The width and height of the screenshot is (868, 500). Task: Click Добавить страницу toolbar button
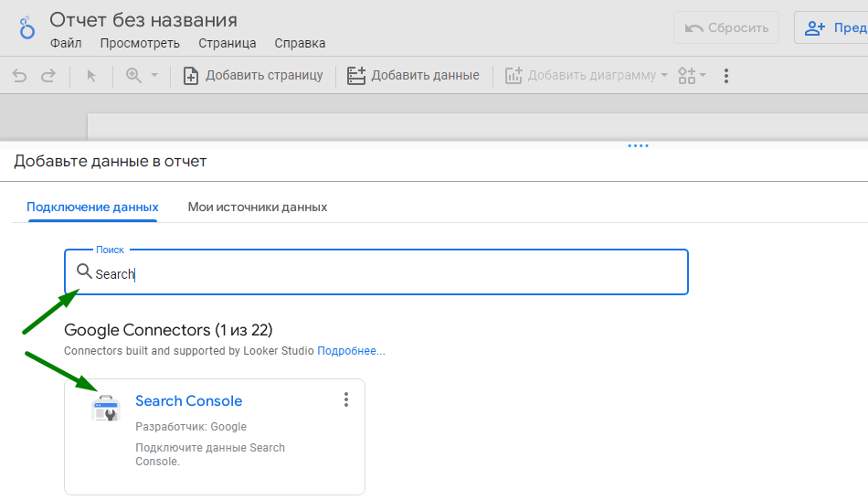click(x=253, y=75)
